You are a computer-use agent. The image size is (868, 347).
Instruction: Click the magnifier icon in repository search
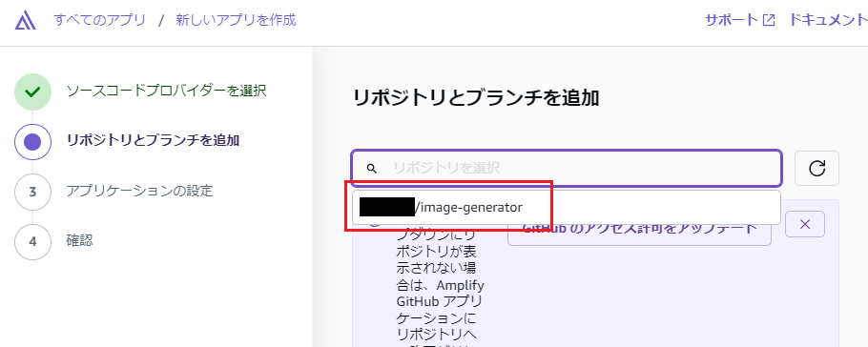click(x=372, y=168)
